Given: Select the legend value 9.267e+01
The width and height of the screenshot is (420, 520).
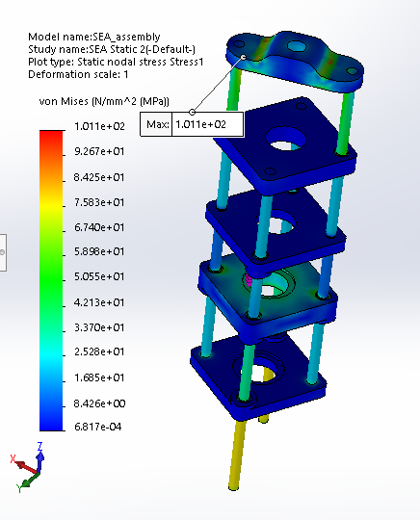Looking at the screenshot, I should tap(99, 151).
